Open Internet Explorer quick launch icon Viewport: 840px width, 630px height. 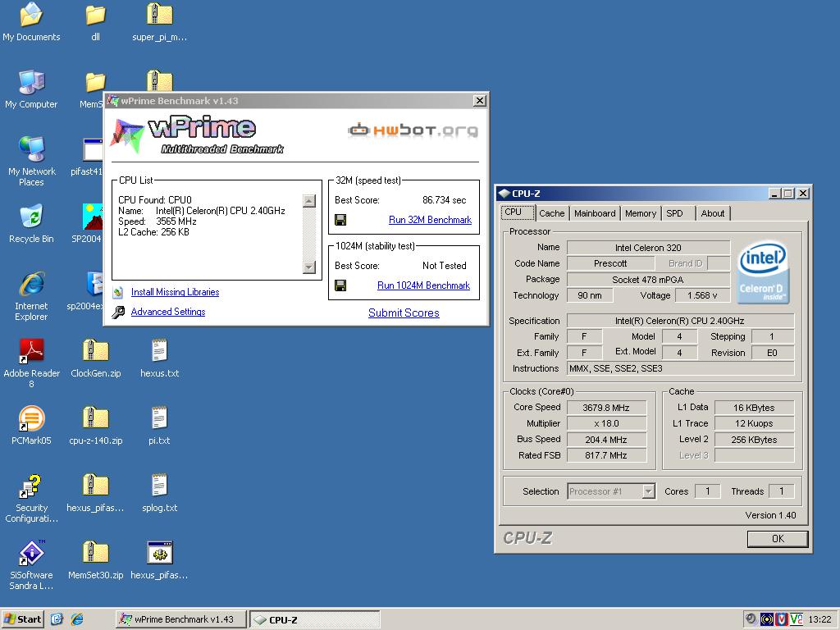pyautogui.click(x=77, y=619)
